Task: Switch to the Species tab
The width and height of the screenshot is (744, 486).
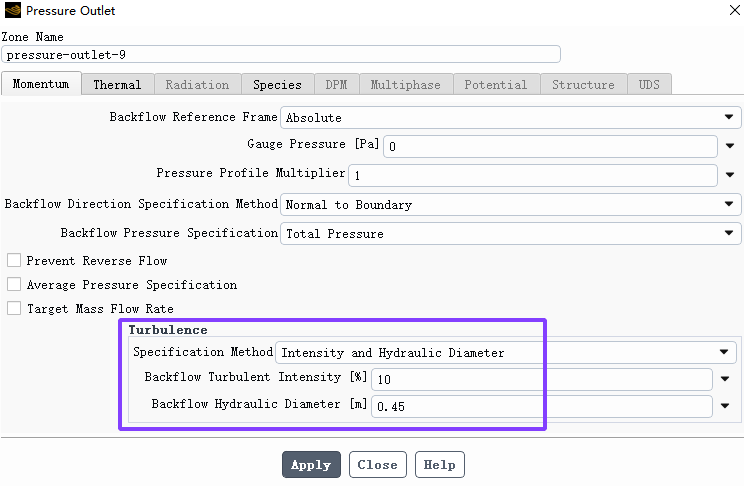Action: pyautogui.click(x=278, y=84)
